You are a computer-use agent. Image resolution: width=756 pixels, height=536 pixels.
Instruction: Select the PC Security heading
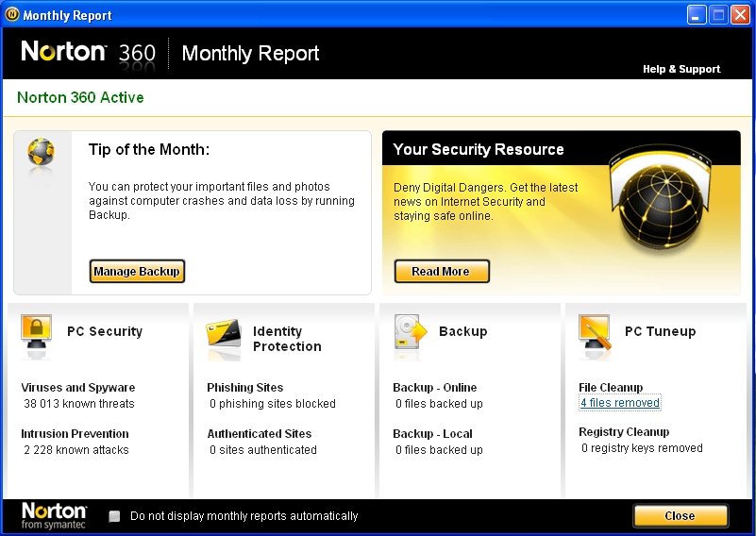click(x=105, y=331)
